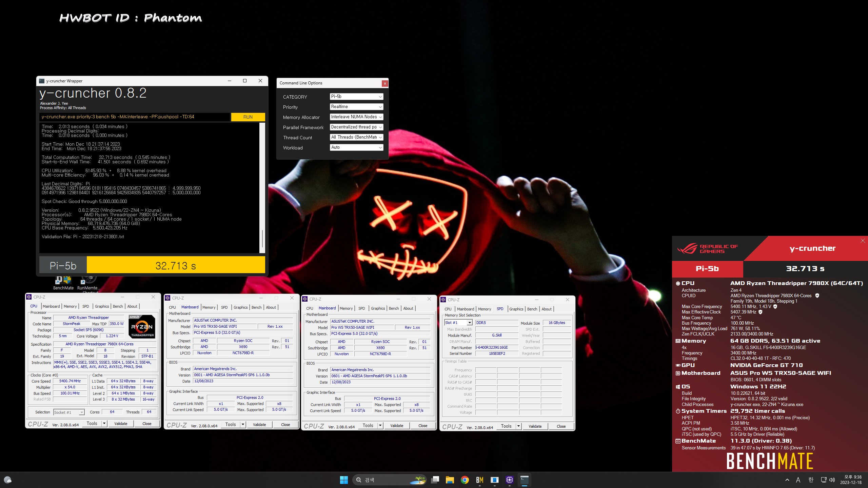Open Graphics tab in CPU-tab CPU-Z window
The image size is (868, 488).
tap(102, 306)
